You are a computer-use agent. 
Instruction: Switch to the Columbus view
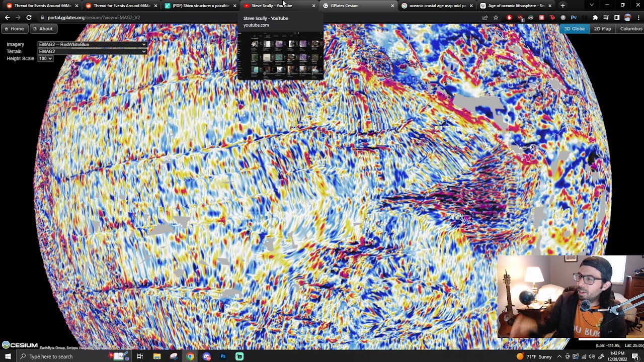631,29
